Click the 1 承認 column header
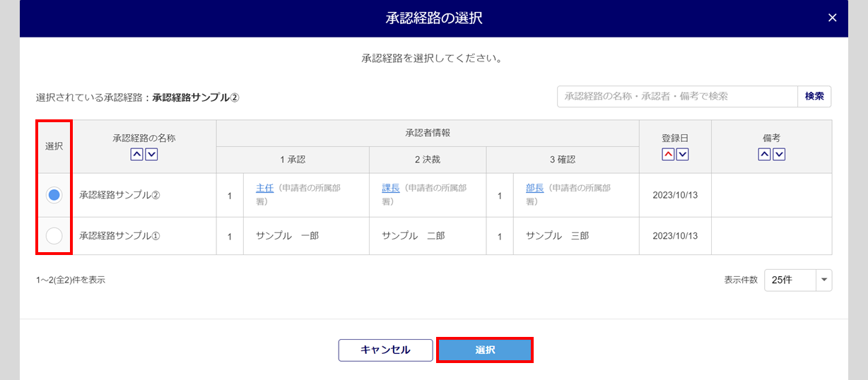The image size is (868, 380). click(293, 160)
